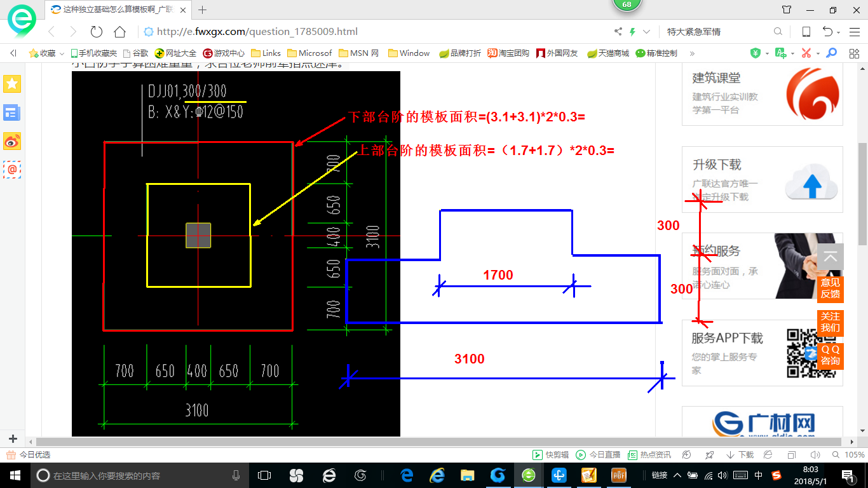Add a sidebar app with plus icon
The width and height of the screenshot is (868, 488).
(12, 438)
